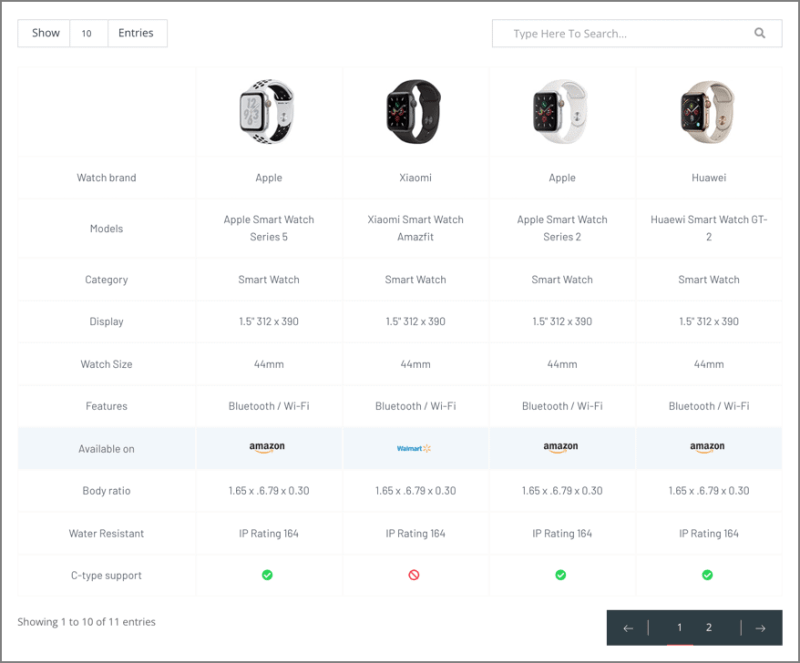800x663 pixels.
Task: Click the Type Here To Search field
Action: tap(620, 33)
